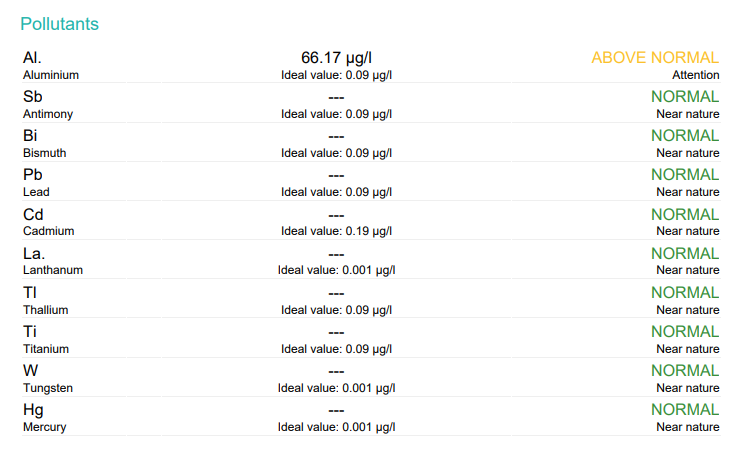The height and width of the screenshot is (455, 745).
Task: Select the W Tungsten element symbol
Action: point(30,370)
